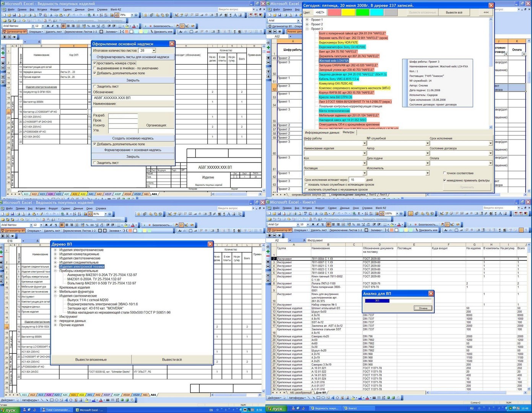Viewport: 532px width, 413px height.
Task: Toggle 'проставить номера строк' checkbox
Action: tap(95, 63)
